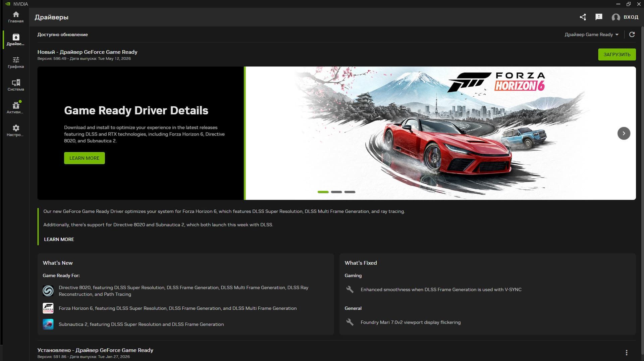This screenshot has height=361, width=644.
Task: Click the Forza Horizon 6 game icon
Action: click(48, 308)
